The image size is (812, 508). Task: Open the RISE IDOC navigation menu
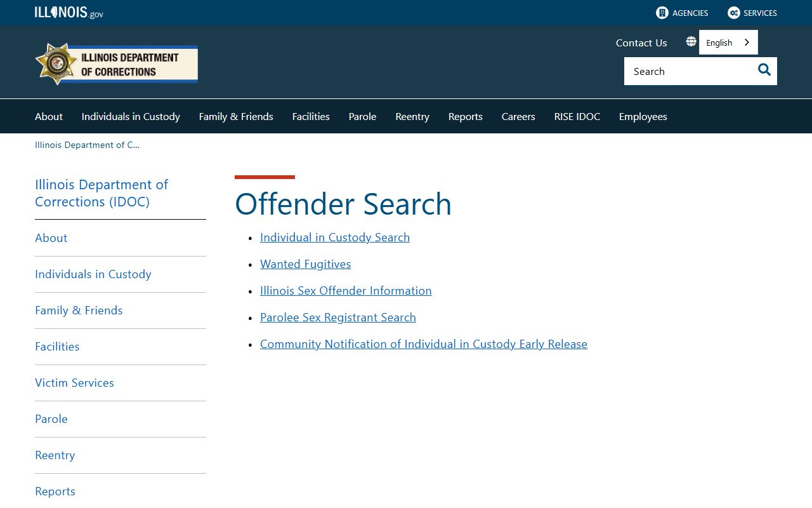click(577, 116)
